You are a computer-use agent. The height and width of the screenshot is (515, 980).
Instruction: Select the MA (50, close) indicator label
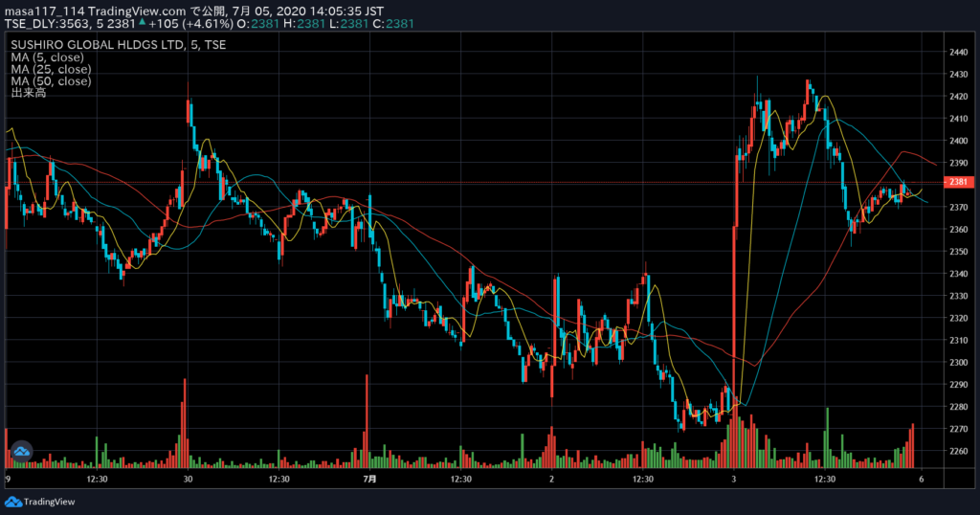[51, 80]
